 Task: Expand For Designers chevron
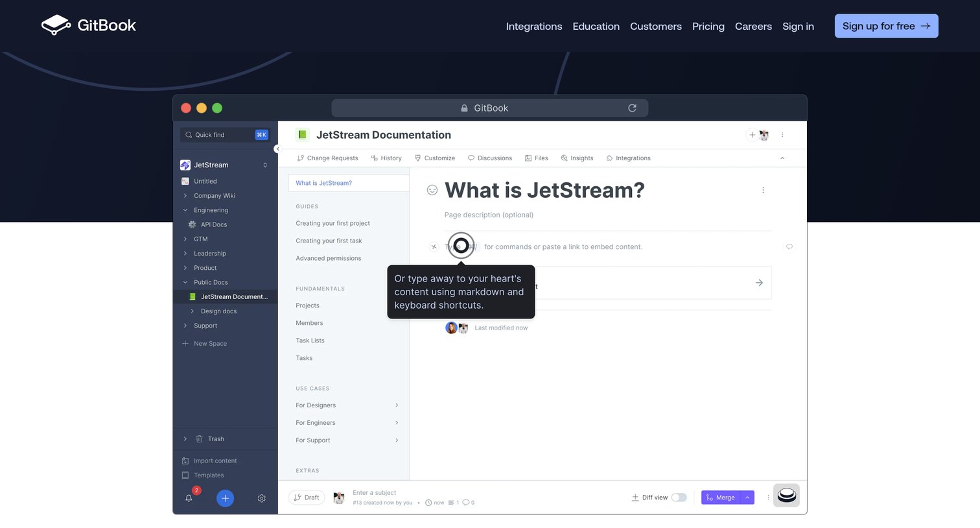(397, 405)
